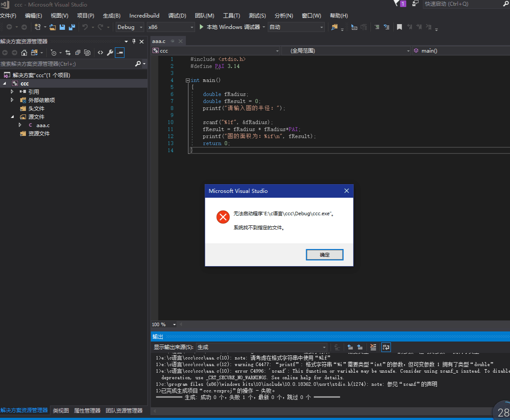Screen dimensions: 510x420
Task: Switch to the aaa.c editor tab
Action: [159, 41]
